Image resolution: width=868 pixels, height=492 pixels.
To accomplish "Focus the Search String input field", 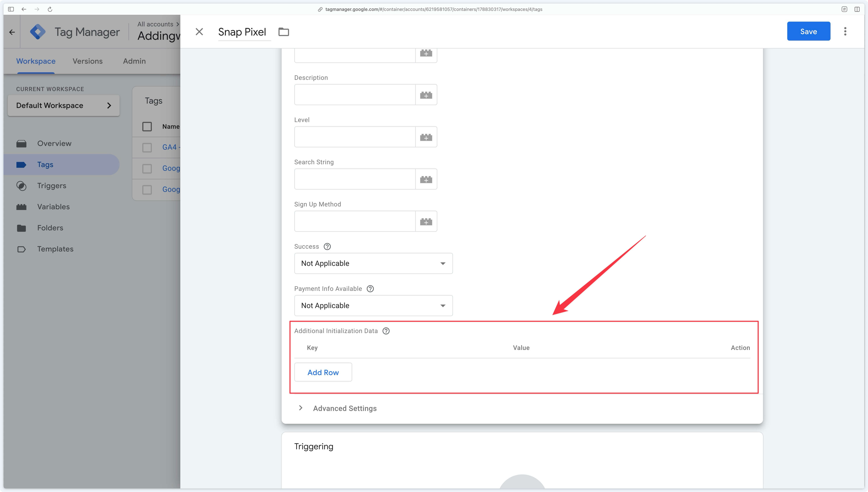I will coord(354,179).
